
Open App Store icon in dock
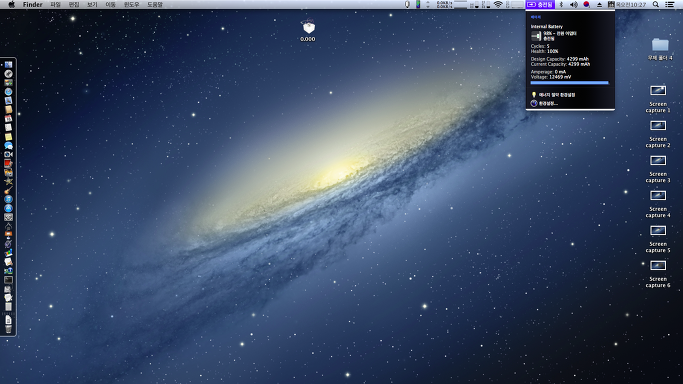(x=8, y=208)
